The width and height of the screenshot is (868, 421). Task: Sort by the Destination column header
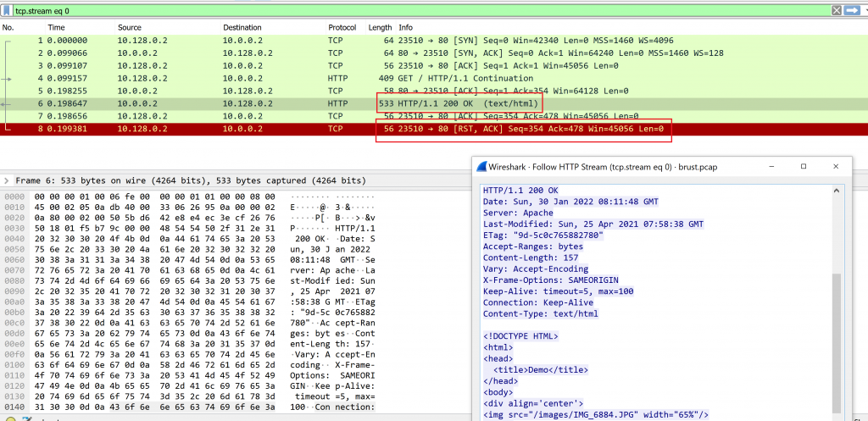pos(242,27)
